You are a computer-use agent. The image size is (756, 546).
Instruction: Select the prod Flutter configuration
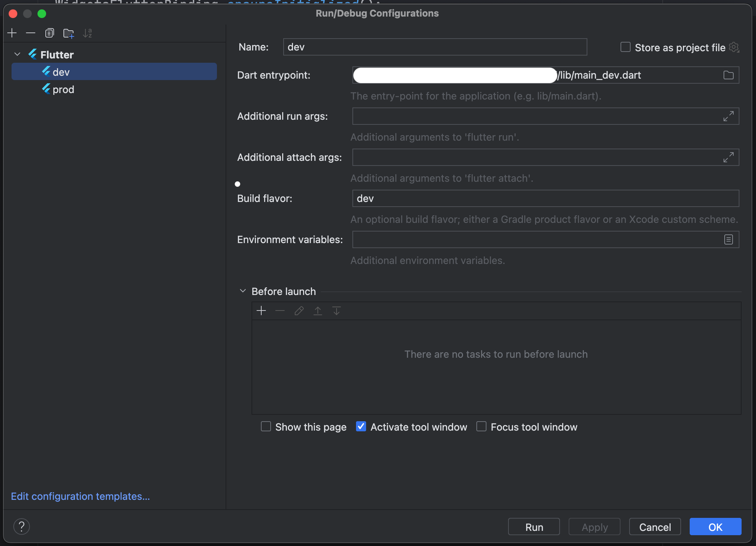point(63,89)
